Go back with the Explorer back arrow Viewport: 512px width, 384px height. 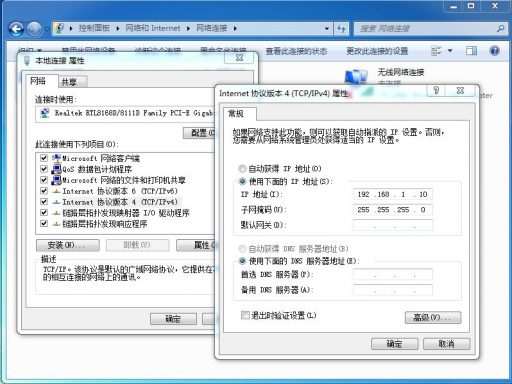coord(17,29)
